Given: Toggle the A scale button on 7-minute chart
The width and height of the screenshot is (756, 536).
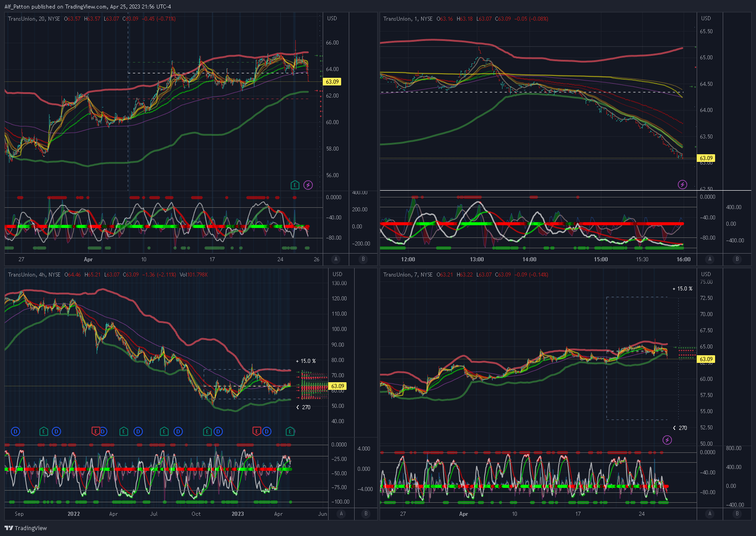Looking at the screenshot, I should [x=710, y=514].
